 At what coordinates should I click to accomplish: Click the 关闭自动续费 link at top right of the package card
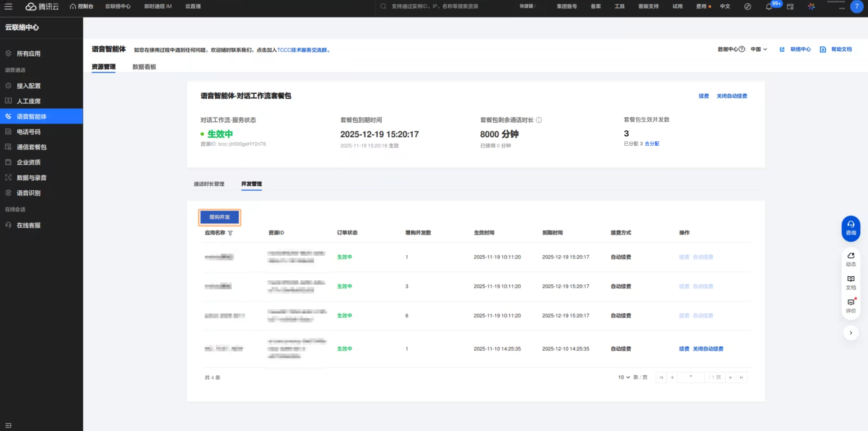(x=731, y=96)
